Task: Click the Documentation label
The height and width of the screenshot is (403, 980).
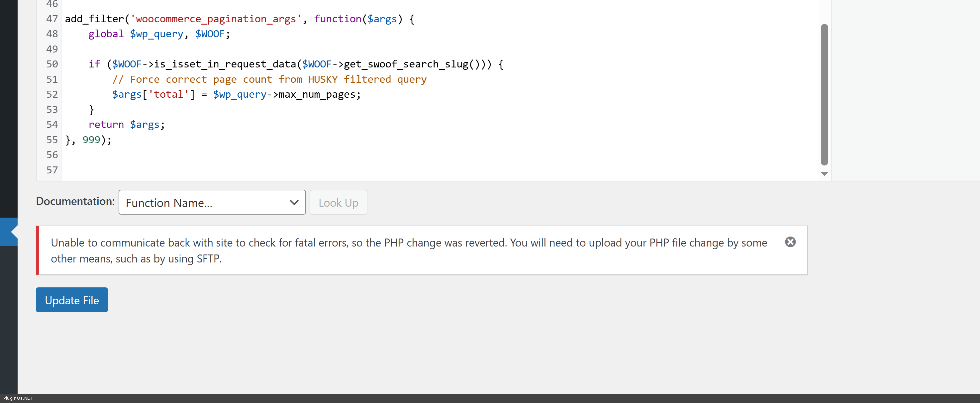Action: (75, 201)
